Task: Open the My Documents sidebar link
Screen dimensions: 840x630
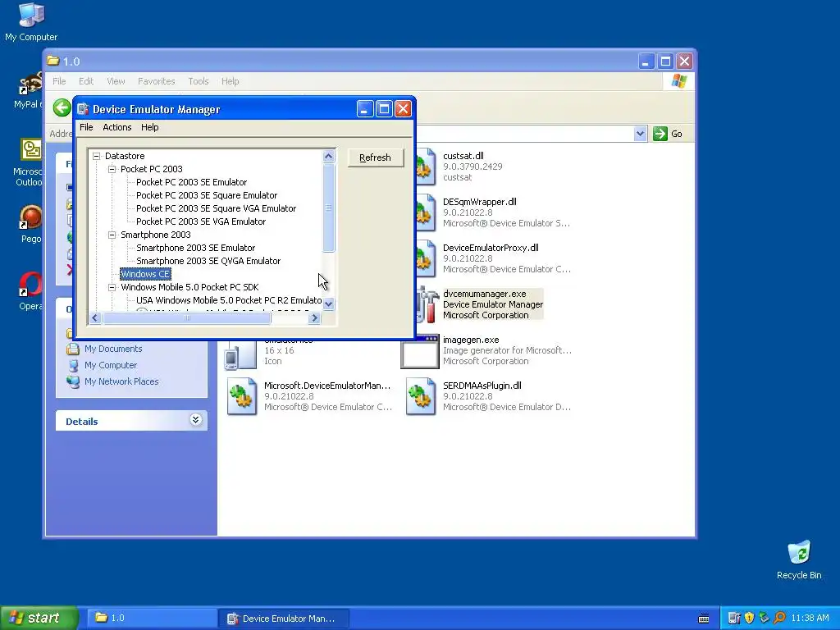Action: pyautogui.click(x=113, y=349)
